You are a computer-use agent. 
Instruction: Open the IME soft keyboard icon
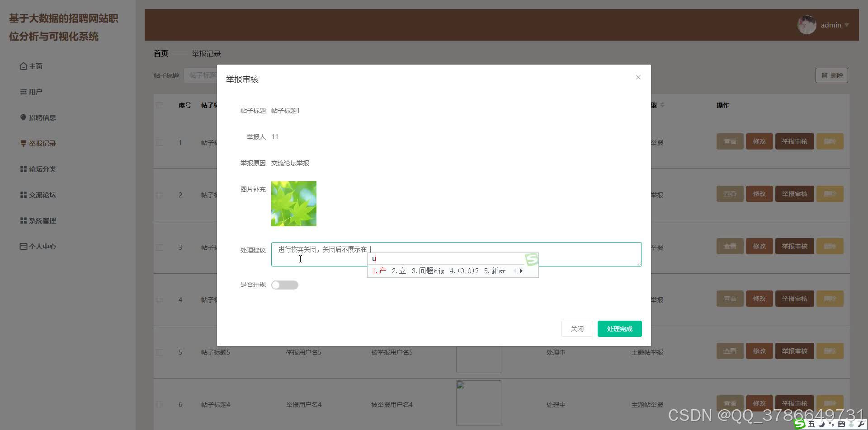841,424
